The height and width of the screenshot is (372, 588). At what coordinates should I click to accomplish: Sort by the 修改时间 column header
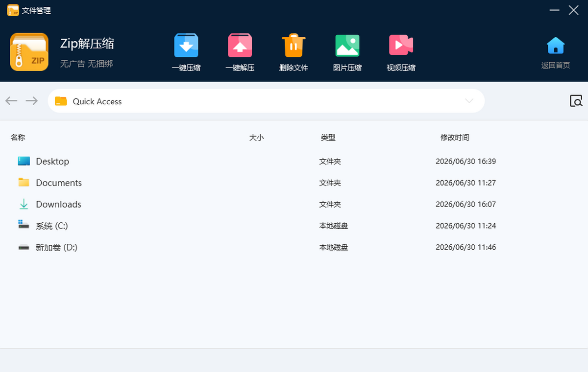455,138
